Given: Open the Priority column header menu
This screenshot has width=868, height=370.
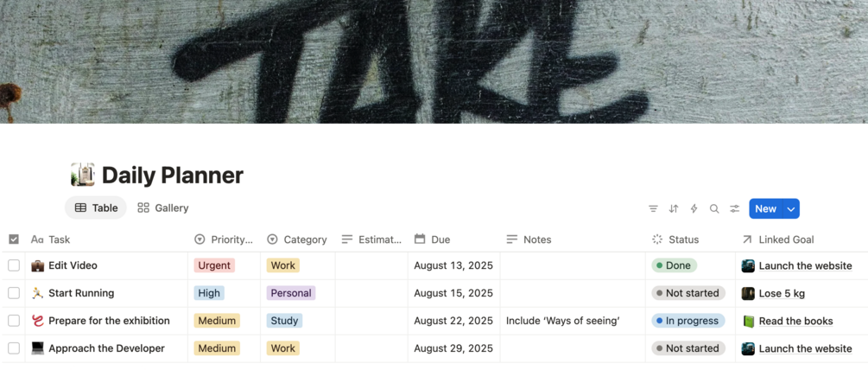Looking at the screenshot, I should 224,239.
